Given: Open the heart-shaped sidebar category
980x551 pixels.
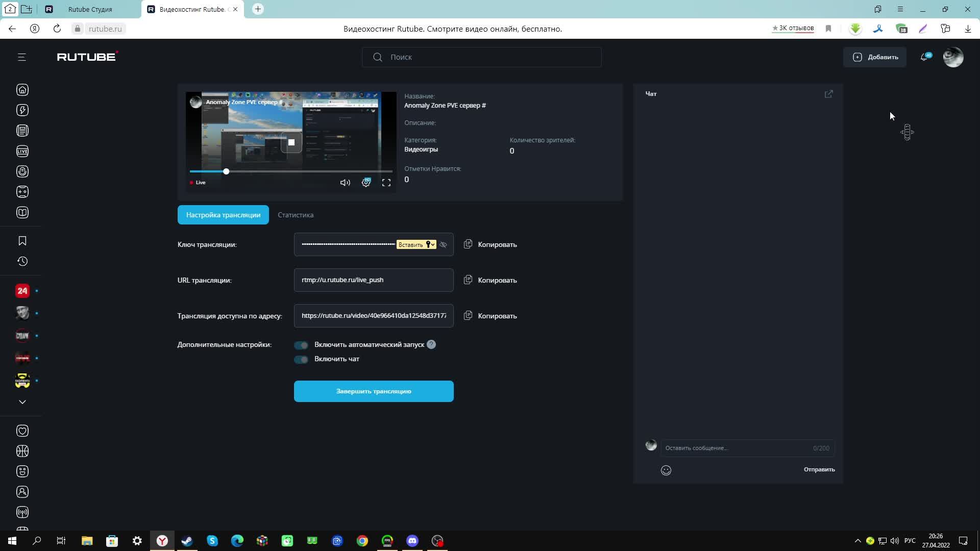Looking at the screenshot, I should [x=22, y=431].
